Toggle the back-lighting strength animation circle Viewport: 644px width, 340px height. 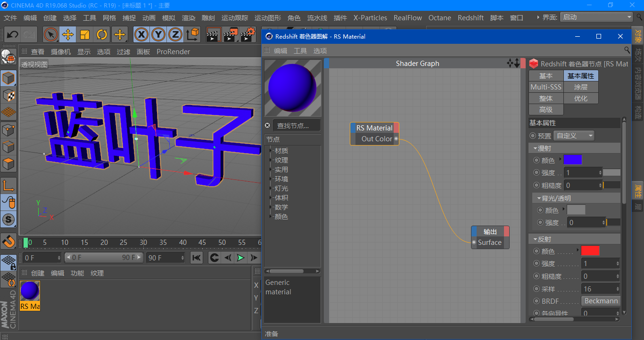coord(540,222)
